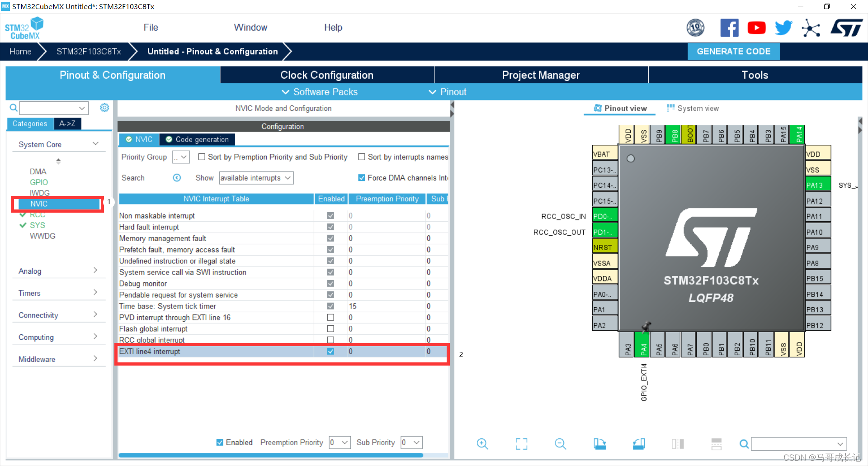Collapse the configuration panel with the splitter arrow

(452, 105)
